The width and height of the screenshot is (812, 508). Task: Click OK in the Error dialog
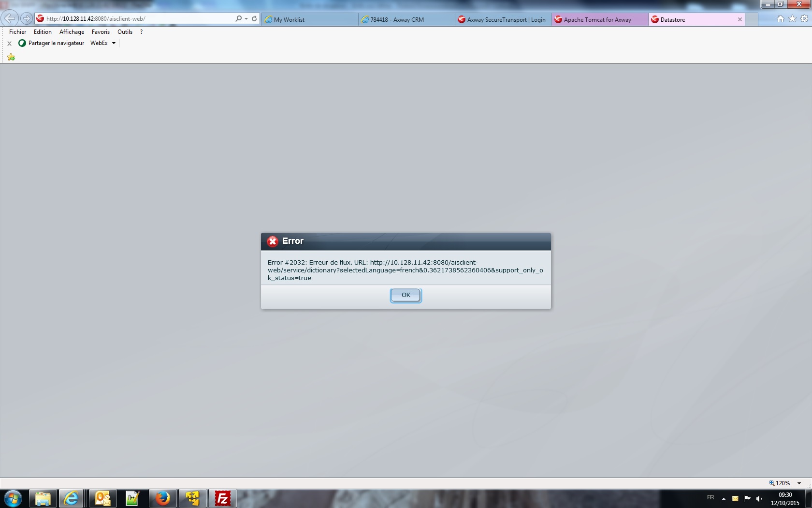point(406,295)
